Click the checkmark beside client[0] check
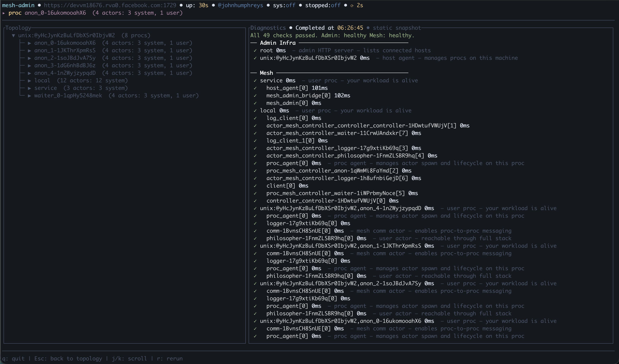Screen dimensions: 619x364 pyautogui.click(x=255, y=186)
